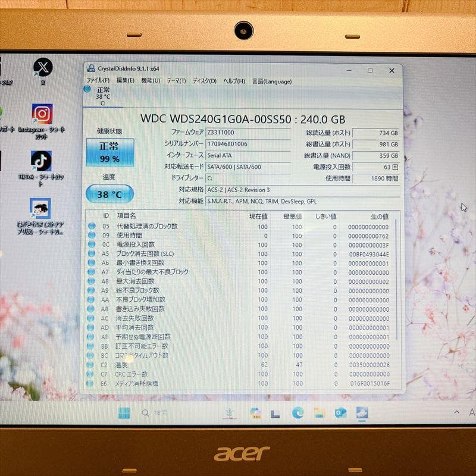The image size is (476, 476).
Task: Click the ACS-2 Revision 3 standard field
Action: pyautogui.click(x=302, y=190)
